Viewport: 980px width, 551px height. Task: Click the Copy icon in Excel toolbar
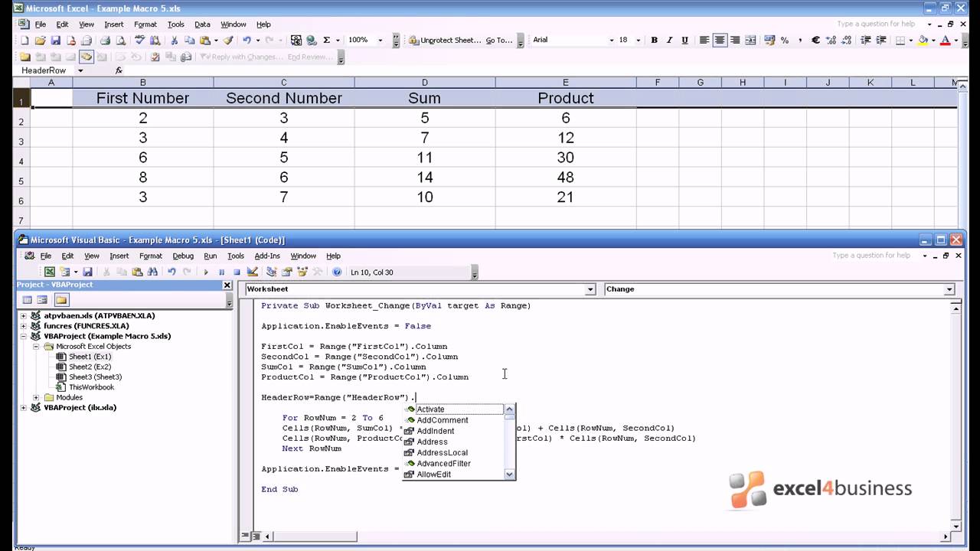coord(189,40)
